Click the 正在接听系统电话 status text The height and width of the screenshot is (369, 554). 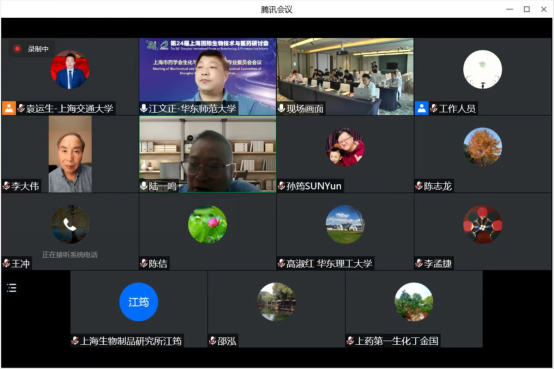70,254
